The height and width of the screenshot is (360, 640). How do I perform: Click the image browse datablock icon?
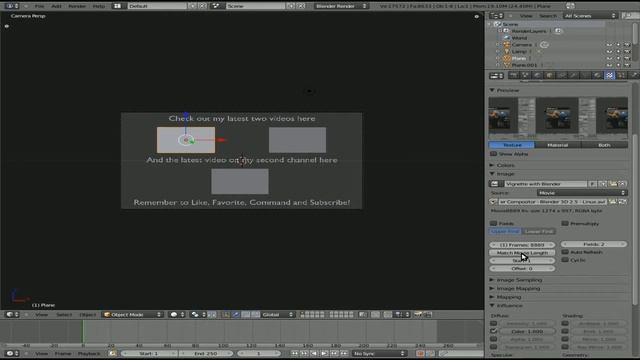pos(495,184)
